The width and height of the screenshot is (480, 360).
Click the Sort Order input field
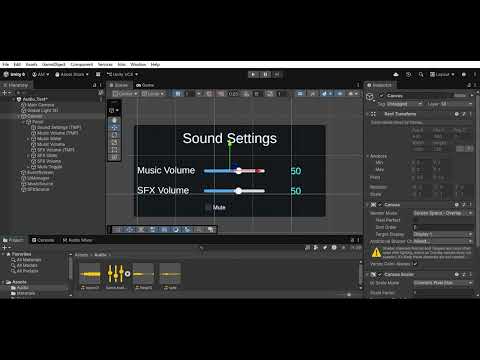click(x=443, y=227)
